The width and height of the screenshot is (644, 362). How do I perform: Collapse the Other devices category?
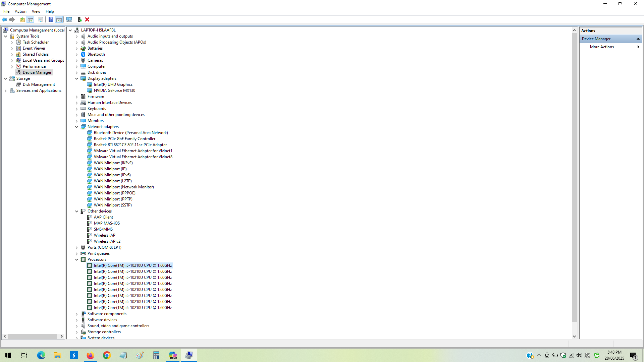(77, 211)
